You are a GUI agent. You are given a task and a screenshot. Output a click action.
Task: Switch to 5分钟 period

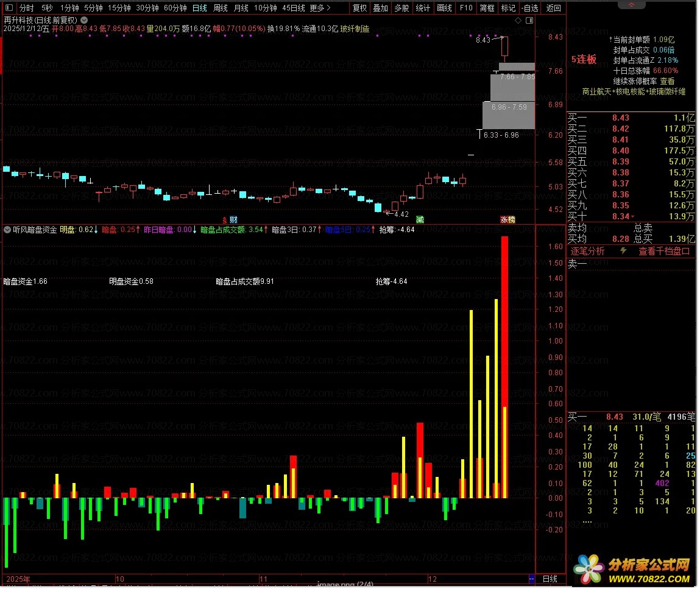click(93, 7)
